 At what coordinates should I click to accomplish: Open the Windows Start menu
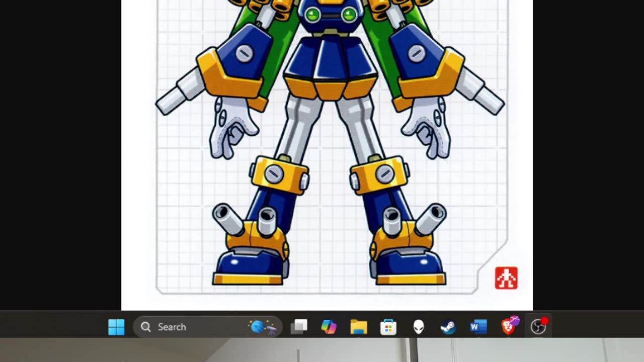pos(116,327)
